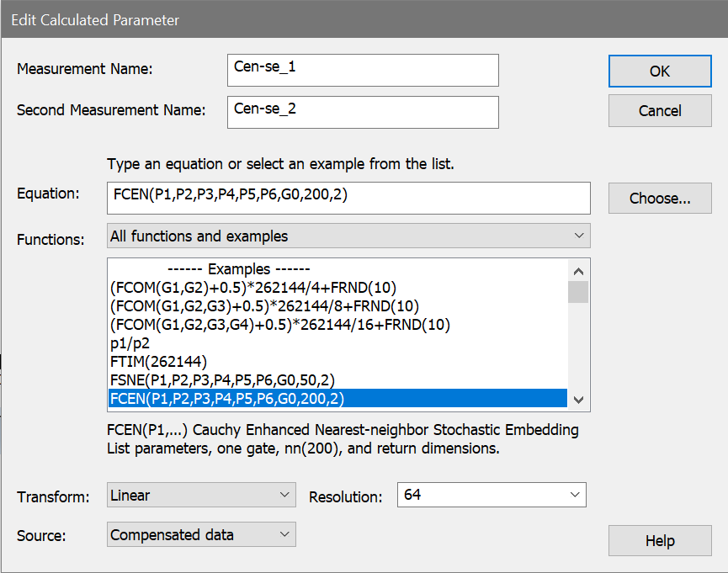Expand the Resolution combo box

tap(492, 496)
